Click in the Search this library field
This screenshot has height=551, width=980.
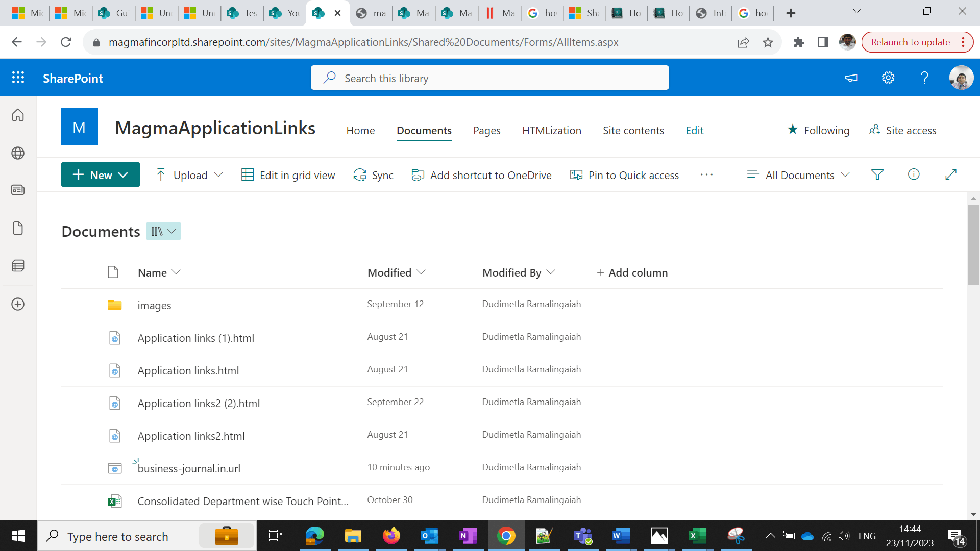(490, 78)
